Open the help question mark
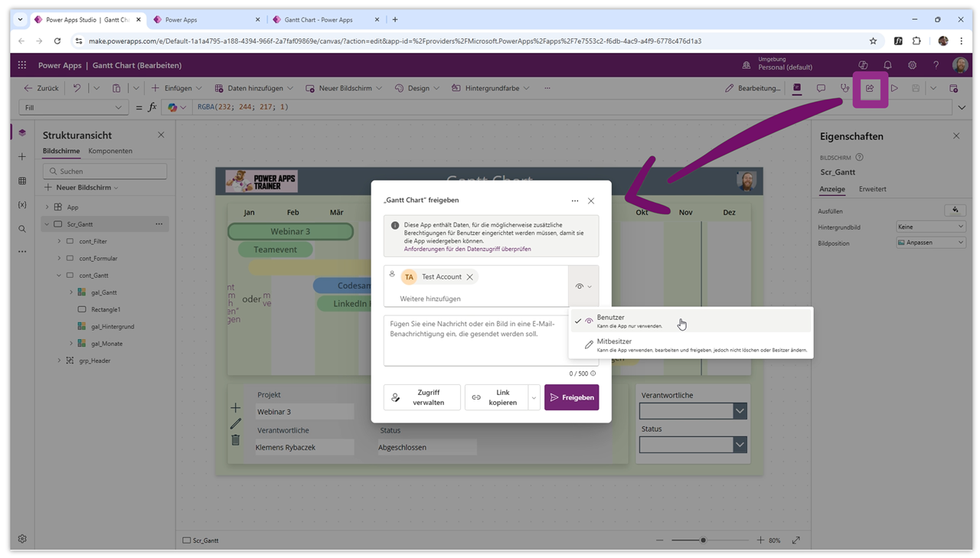Screen dimensions: 980x558 click(x=936, y=66)
